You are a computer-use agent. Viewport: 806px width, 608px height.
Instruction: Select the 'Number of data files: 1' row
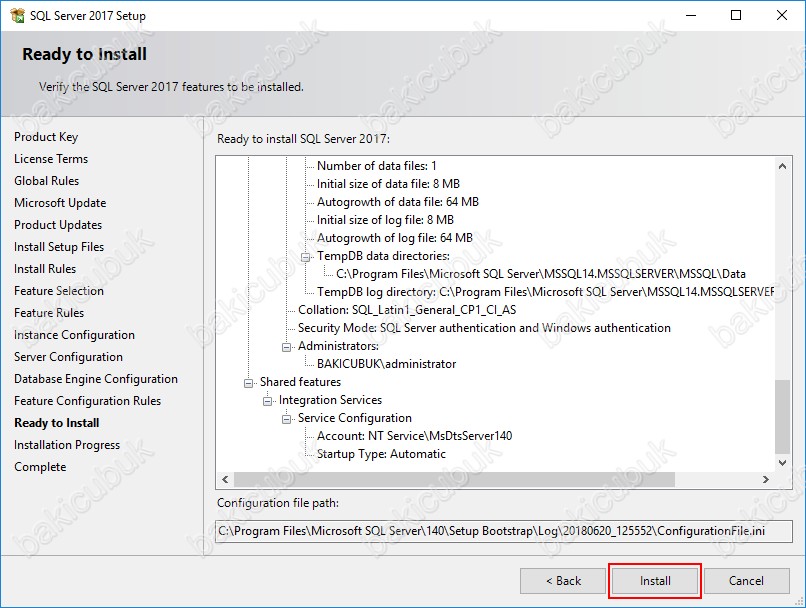pos(376,166)
